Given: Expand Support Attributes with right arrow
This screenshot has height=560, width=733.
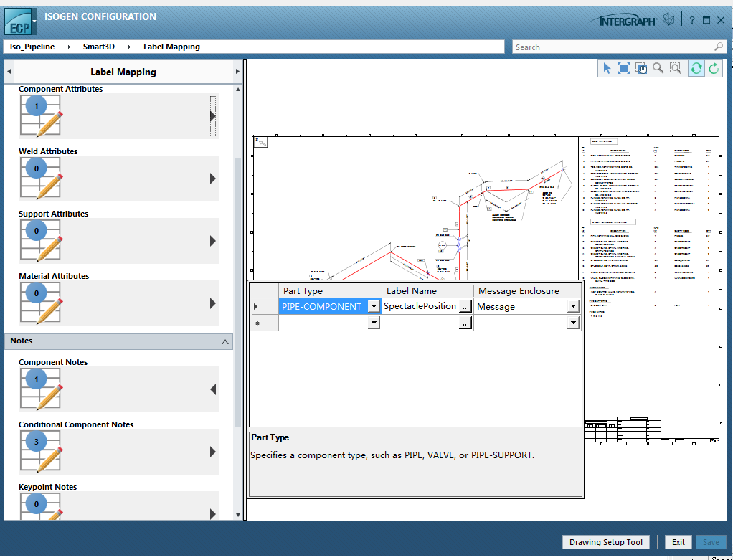Looking at the screenshot, I should (x=213, y=241).
